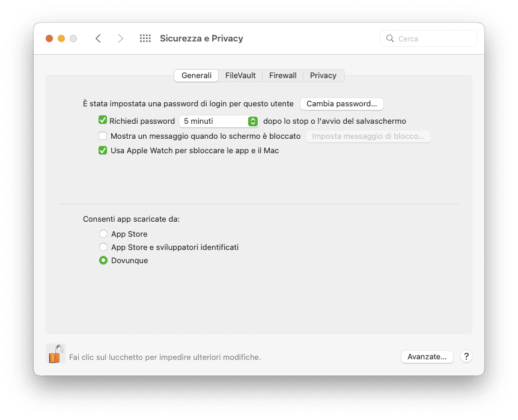
Task: Switch to the Firewall tab
Action: 283,75
